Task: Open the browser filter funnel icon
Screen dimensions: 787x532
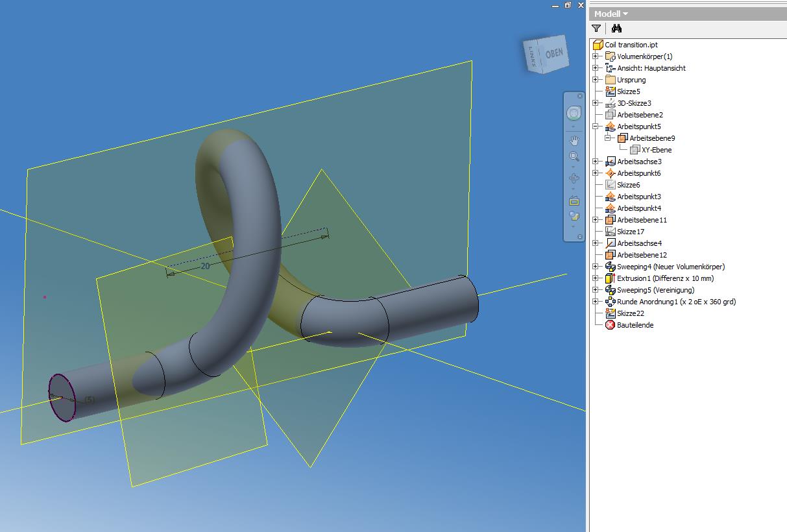Action: coord(597,29)
